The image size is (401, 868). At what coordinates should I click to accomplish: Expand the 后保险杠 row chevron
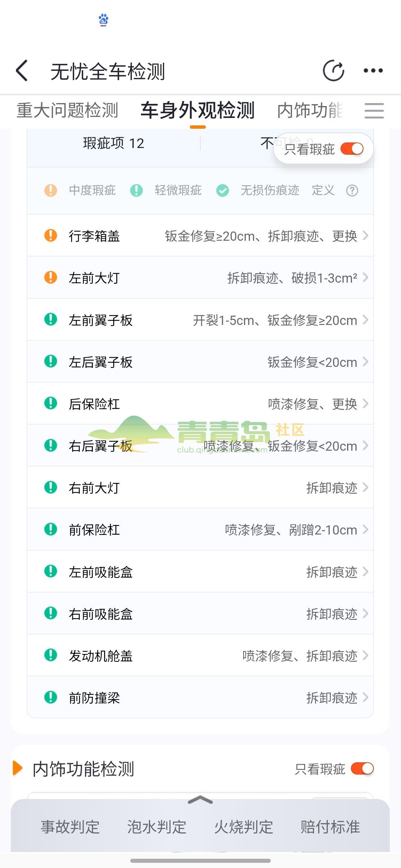coord(365,403)
